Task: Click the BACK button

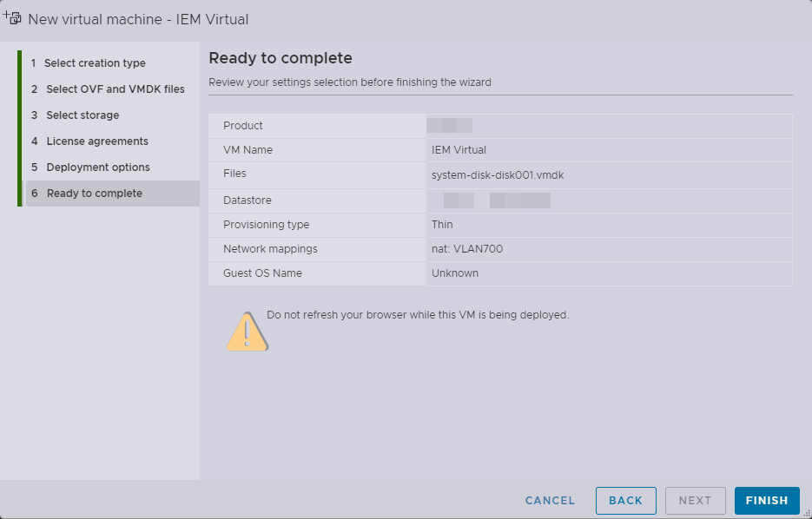Action: point(625,500)
